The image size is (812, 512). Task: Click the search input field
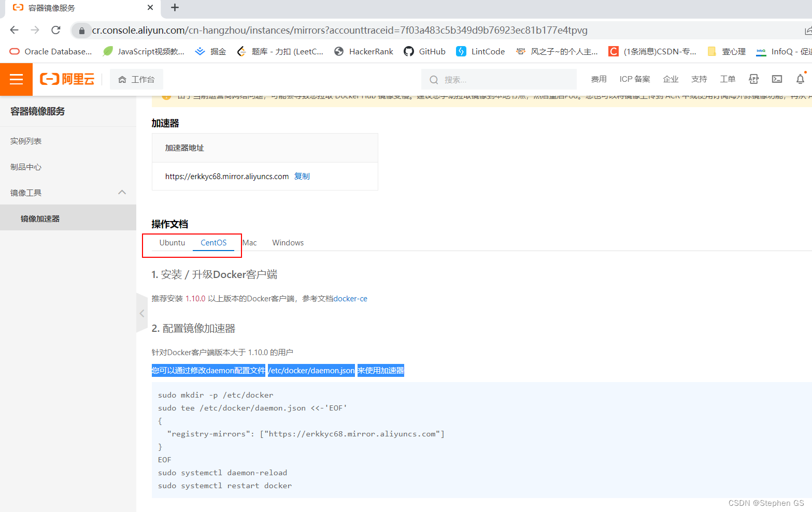tap(499, 79)
